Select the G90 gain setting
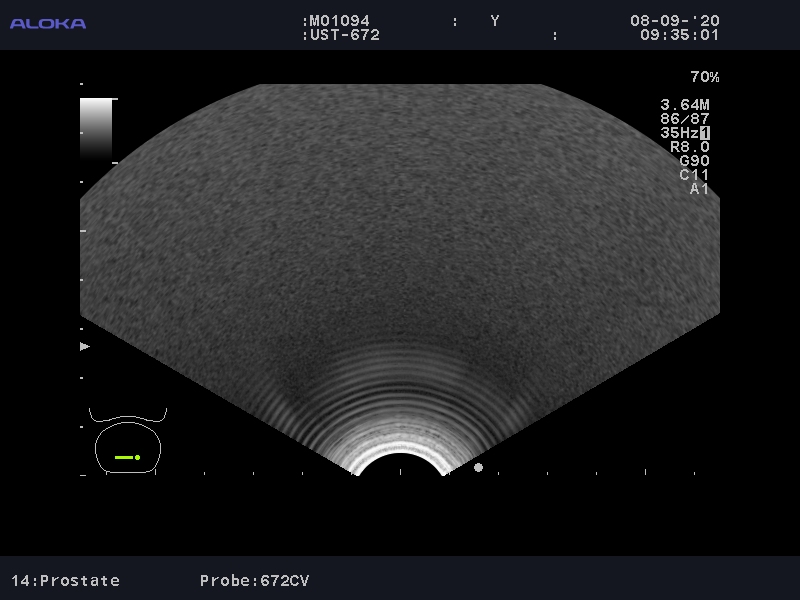The height and width of the screenshot is (600, 800). point(694,161)
